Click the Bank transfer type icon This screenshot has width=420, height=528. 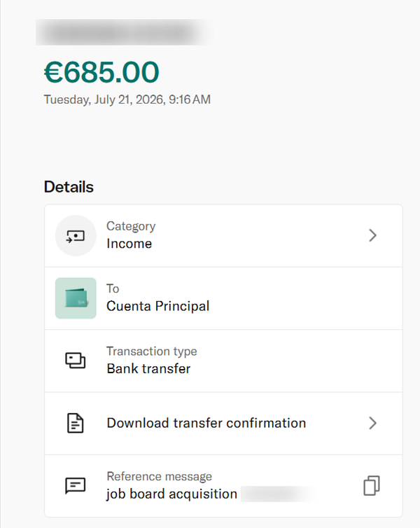pos(76,361)
